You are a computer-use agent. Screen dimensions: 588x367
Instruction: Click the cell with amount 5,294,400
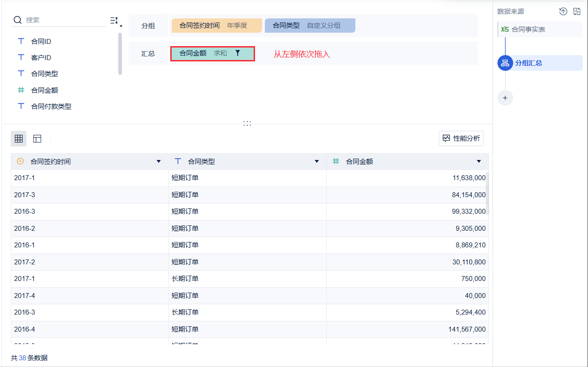pos(407,312)
